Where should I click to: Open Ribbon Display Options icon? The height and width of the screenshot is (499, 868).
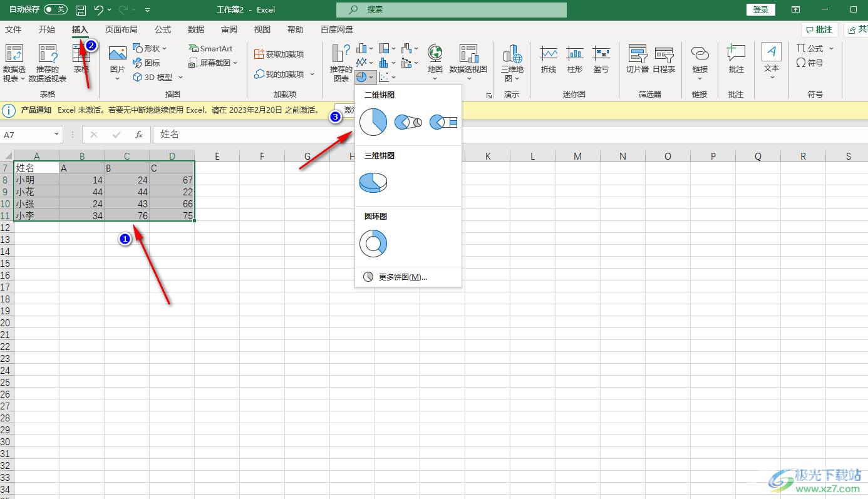[x=795, y=10]
